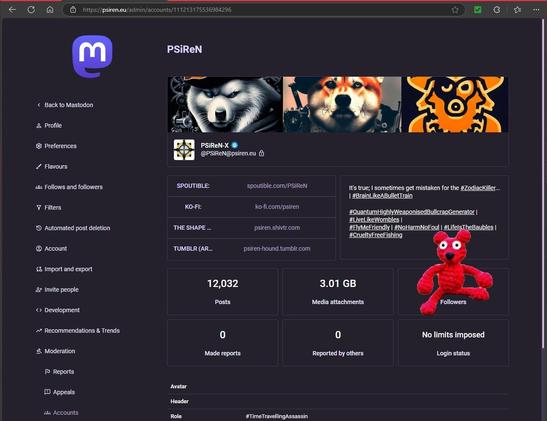This screenshot has height=421, width=547.
Task: Open Import and export page
Action: [64, 269]
